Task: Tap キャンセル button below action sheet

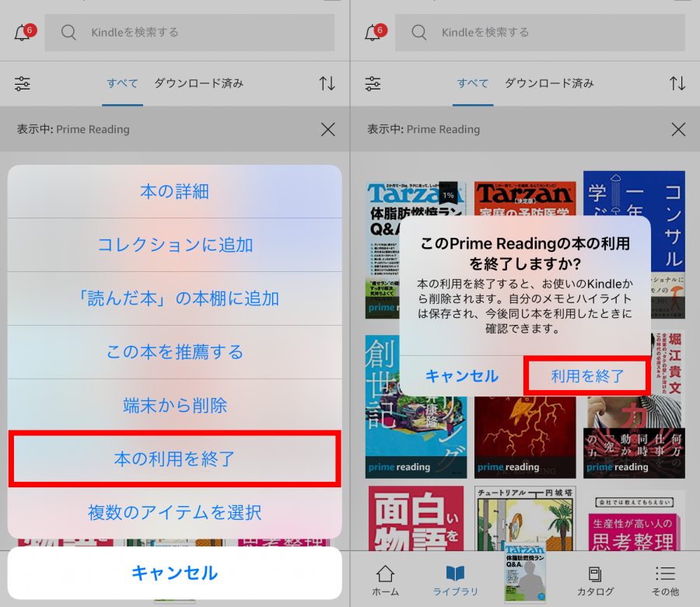Action: pyautogui.click(x=174, y=573)
